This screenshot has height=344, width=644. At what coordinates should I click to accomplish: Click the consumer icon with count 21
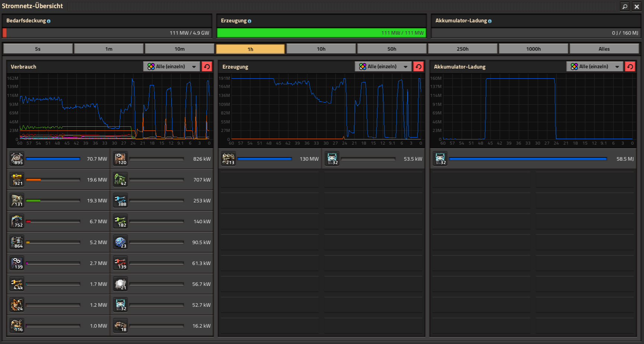120,284
